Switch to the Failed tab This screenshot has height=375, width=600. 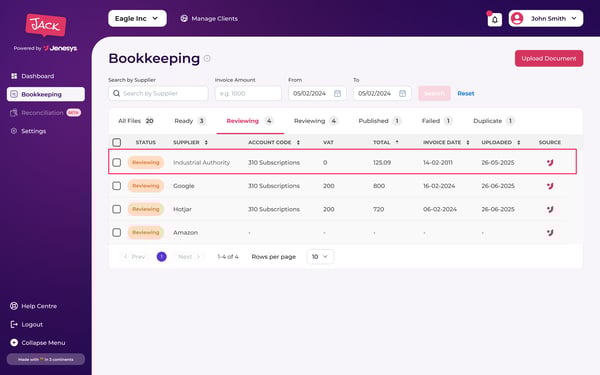[x=437, y=121]
